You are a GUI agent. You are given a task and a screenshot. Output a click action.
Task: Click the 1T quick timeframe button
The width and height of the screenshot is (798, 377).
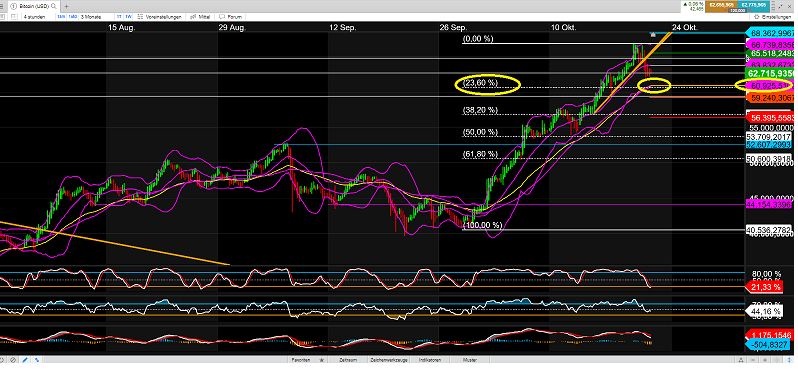[x=120, y=17]
